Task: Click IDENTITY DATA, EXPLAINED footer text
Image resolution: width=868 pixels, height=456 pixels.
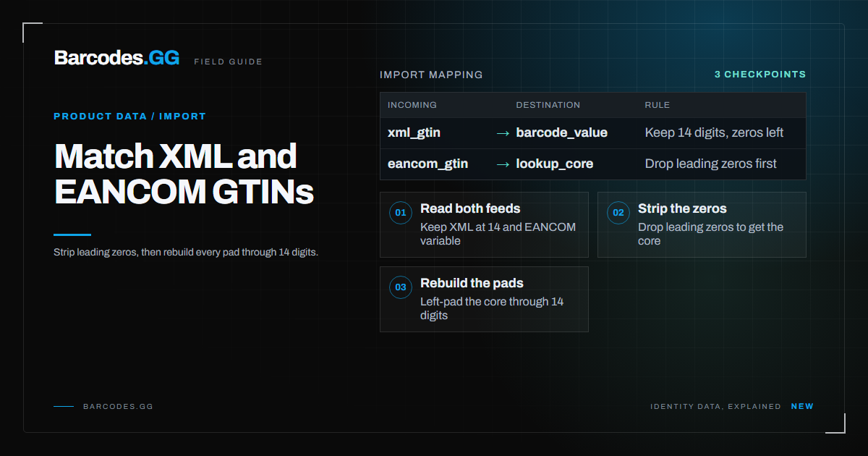Action: [x=715, y=407]
